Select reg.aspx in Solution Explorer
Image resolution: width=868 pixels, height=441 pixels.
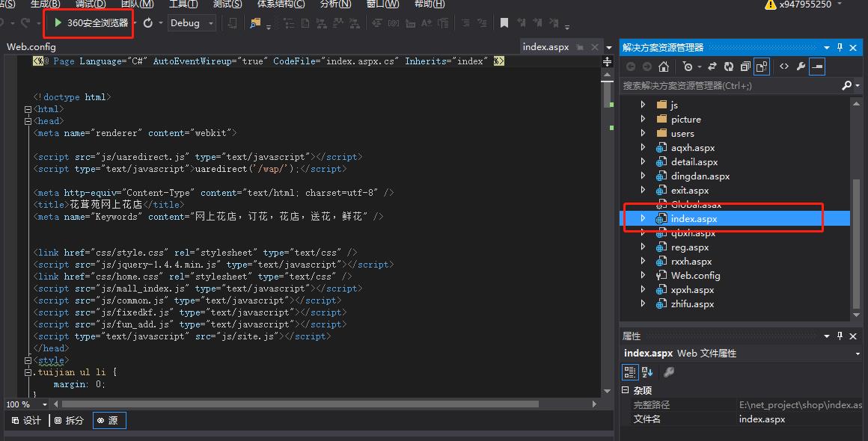point(690,247)
